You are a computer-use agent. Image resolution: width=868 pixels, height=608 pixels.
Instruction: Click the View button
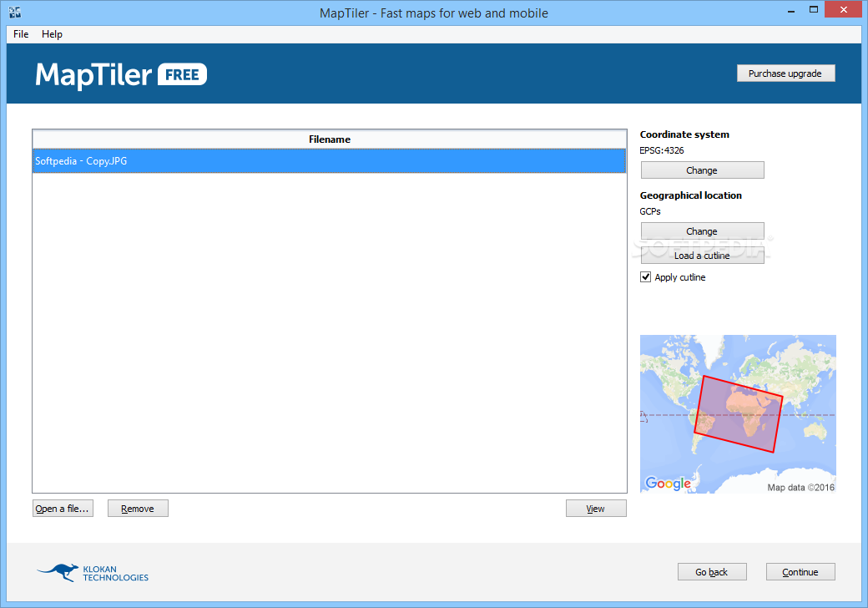[596, 509]
